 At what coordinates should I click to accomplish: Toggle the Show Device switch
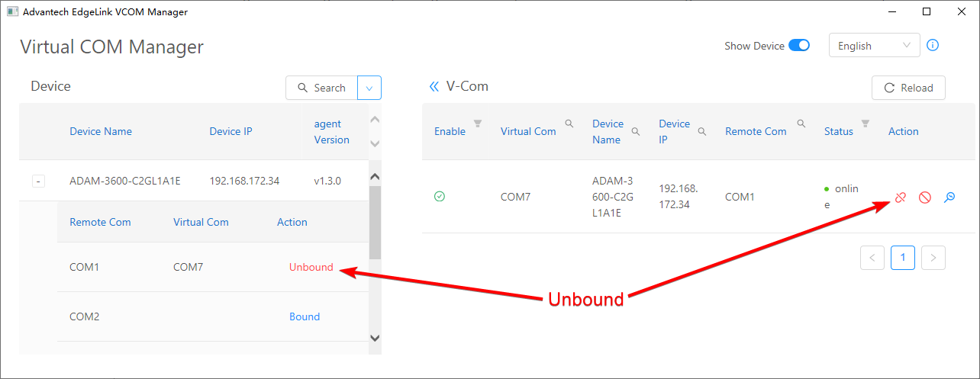799,46
